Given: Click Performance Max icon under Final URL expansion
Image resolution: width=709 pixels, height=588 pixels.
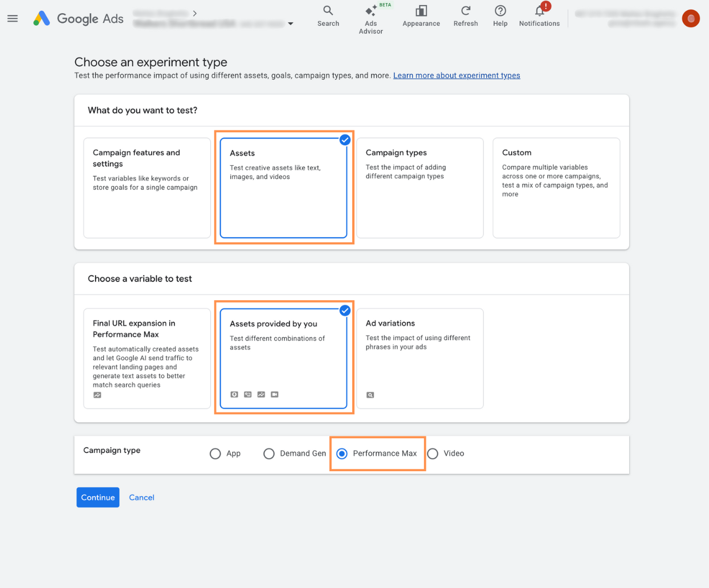Looking at the screenshot, I should point(97,395).
